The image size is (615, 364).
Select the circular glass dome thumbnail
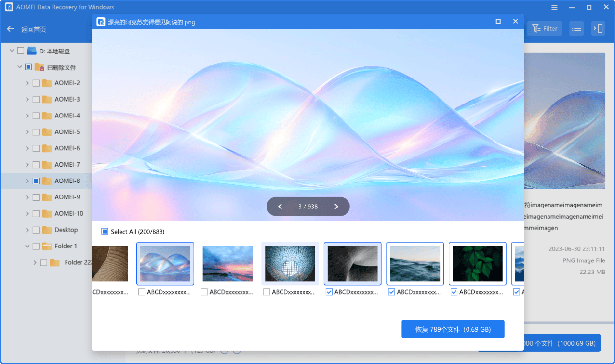pos(290,263)
